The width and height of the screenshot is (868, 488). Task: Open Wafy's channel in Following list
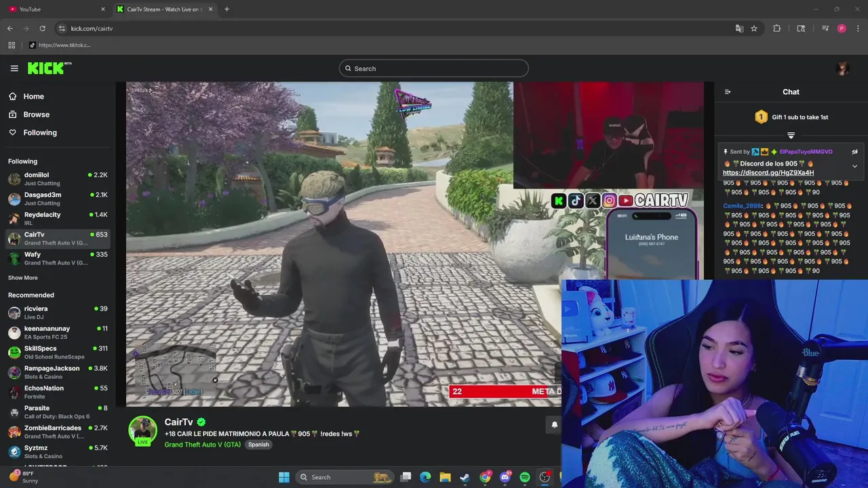coord(58,258)
